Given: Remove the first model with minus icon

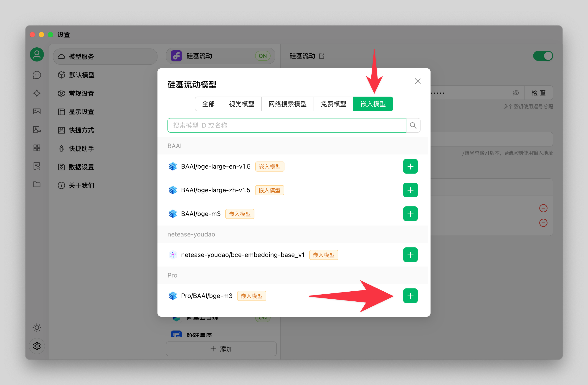Looking at the screenshot, I should coord(543,208).
